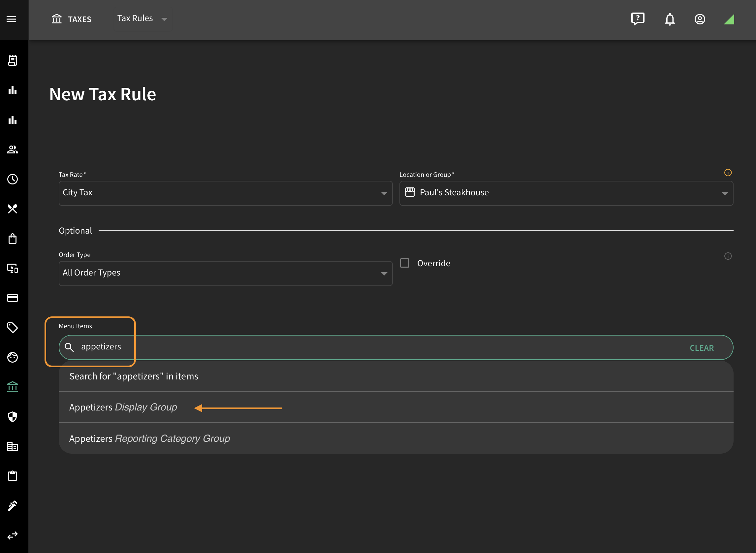Click the Override label text
The width and height of the screenshot is (756, 553).
point(434,263)
